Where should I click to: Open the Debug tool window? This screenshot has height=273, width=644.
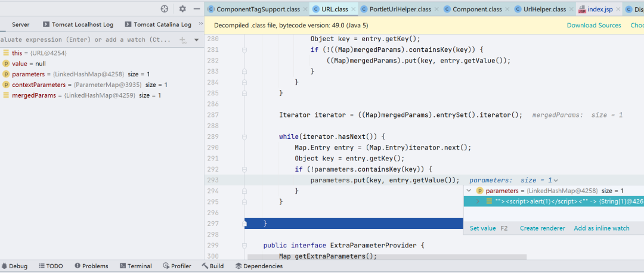(14, 266)
